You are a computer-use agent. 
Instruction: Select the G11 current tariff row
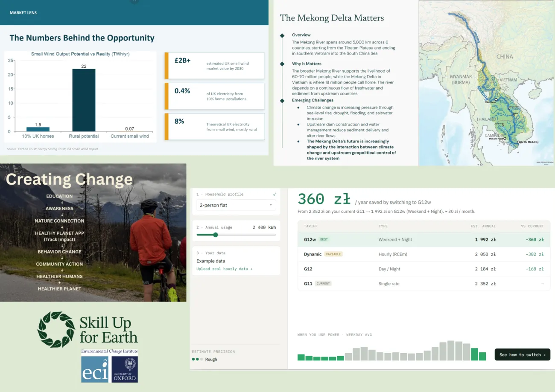click(x=424, y=283)
